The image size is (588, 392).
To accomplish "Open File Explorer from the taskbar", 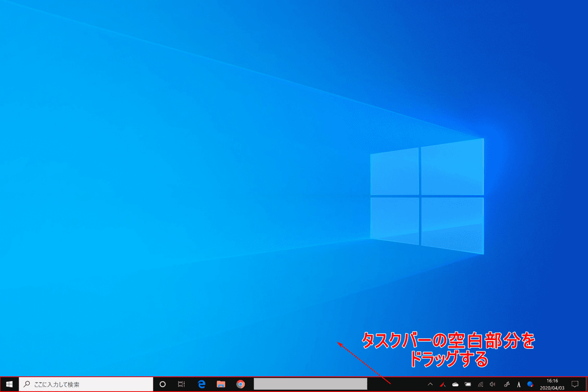I will [221, 384].
